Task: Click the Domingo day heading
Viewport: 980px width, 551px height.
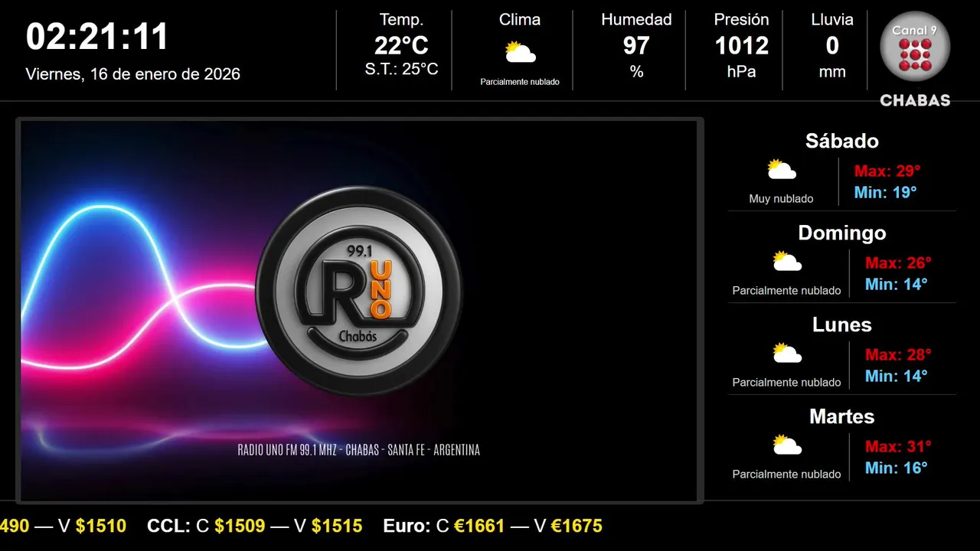Action: tap(841, 233)
